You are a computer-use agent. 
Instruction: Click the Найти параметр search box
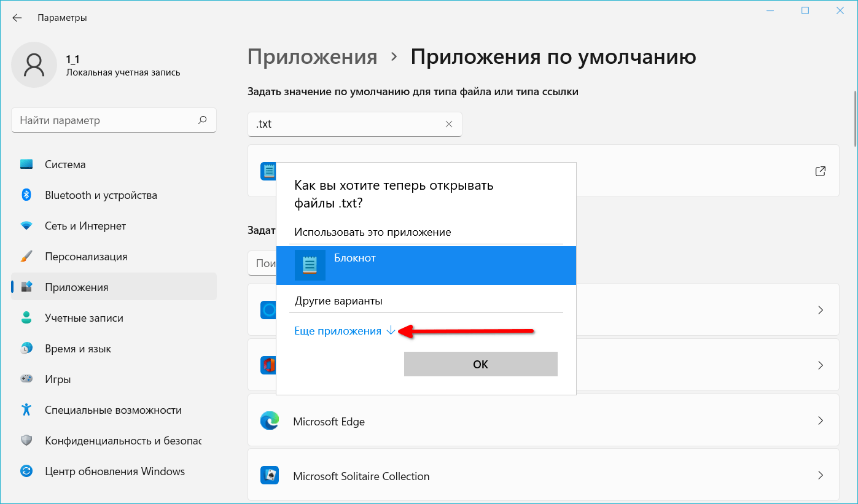pyautogui.click(x=114, y=120)
